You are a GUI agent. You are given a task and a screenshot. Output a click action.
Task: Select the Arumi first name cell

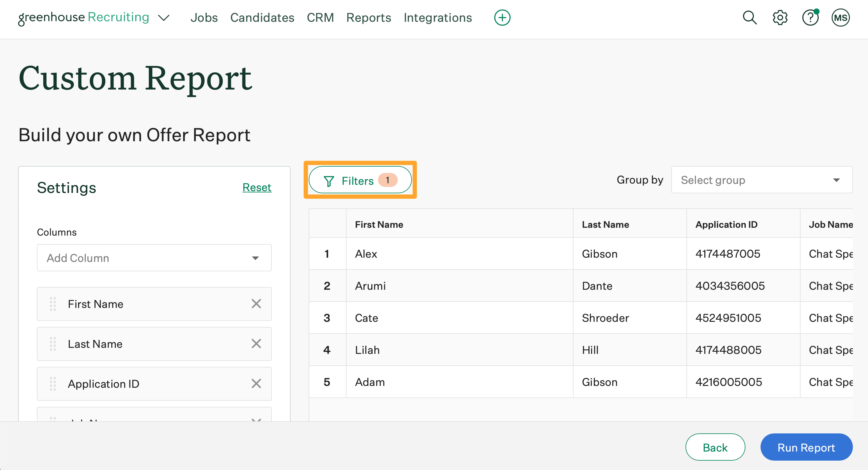(x=460, y=286)
